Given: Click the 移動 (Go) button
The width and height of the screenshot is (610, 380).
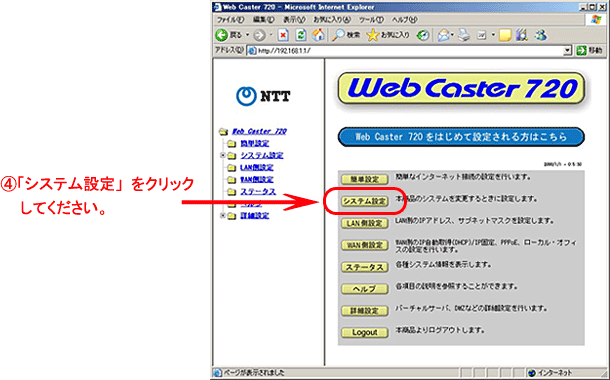Looking at the screenshot, I should pyautogui.click(x=589, y=51).
